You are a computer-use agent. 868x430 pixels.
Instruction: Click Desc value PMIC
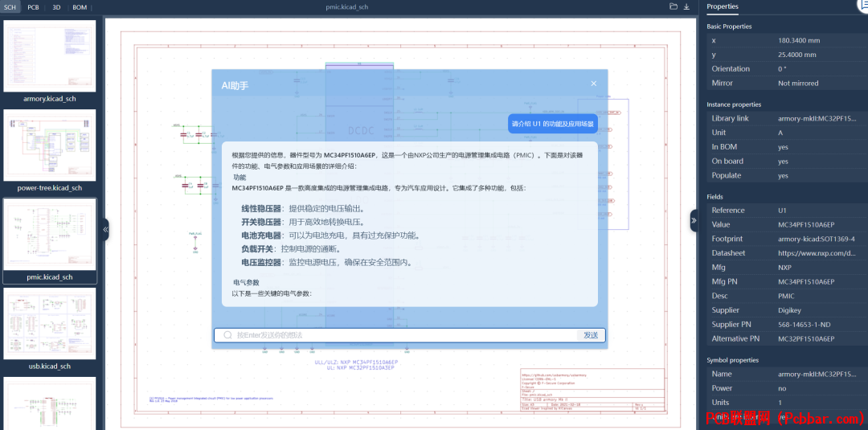coord(786,296)
